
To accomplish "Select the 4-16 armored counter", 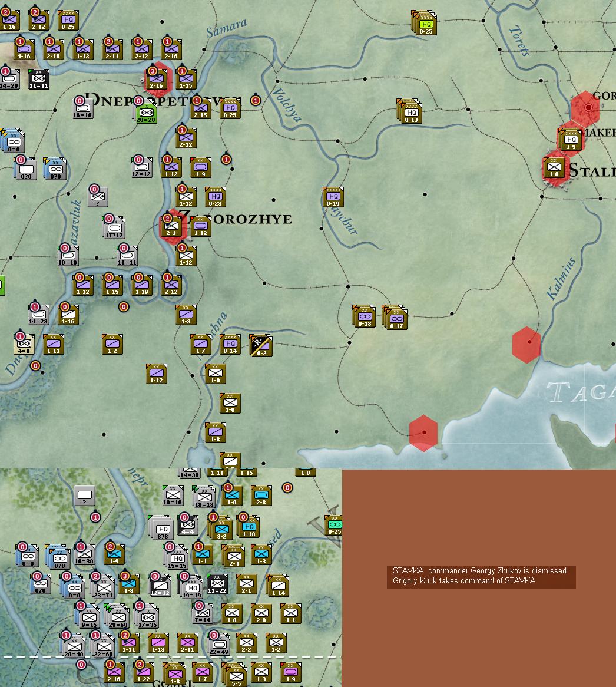I will click(24, 49).
